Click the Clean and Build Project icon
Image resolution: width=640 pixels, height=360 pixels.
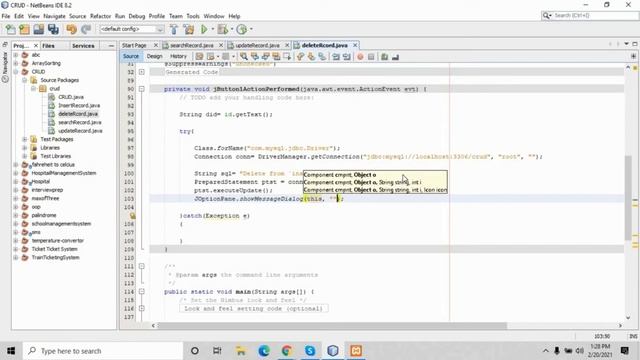click(x=189, y=29)
